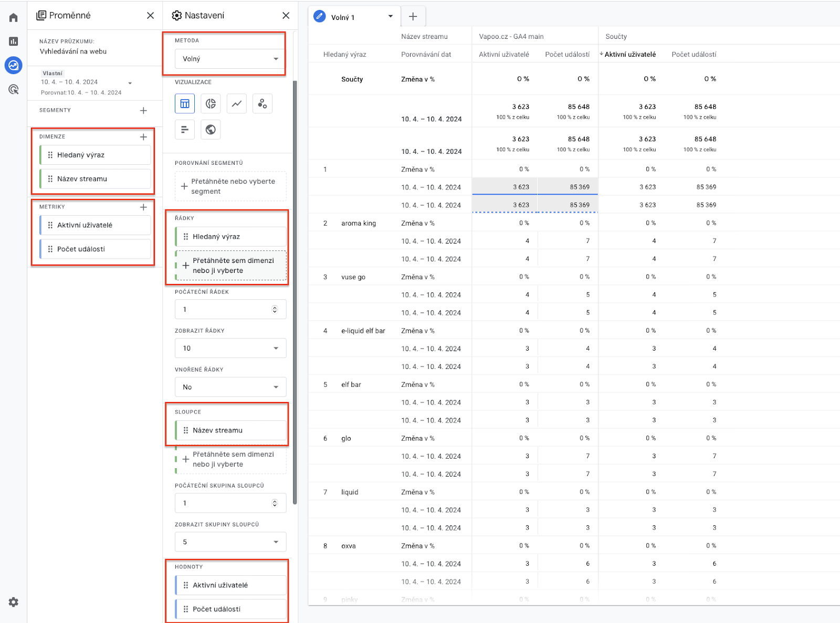The image size is (840, 623).
Task: Open the Metoda Volný dropdown
Action: [230, 59]
